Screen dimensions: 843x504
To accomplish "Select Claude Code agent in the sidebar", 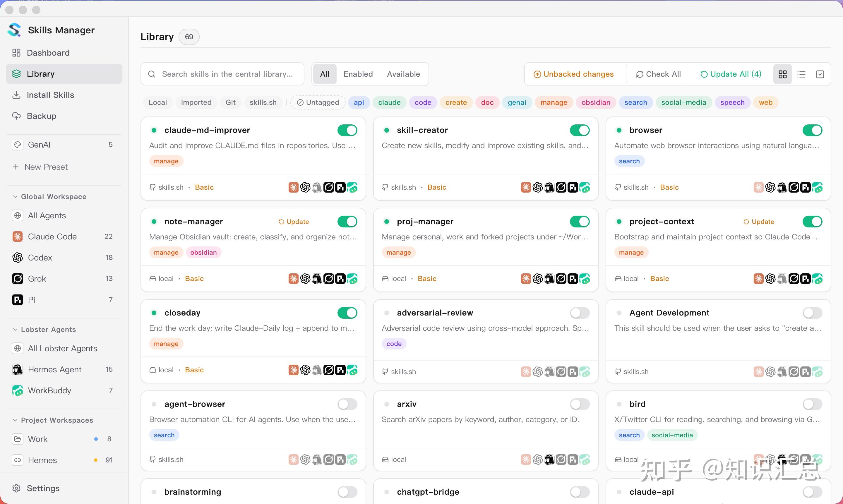I will coord(64,236).
